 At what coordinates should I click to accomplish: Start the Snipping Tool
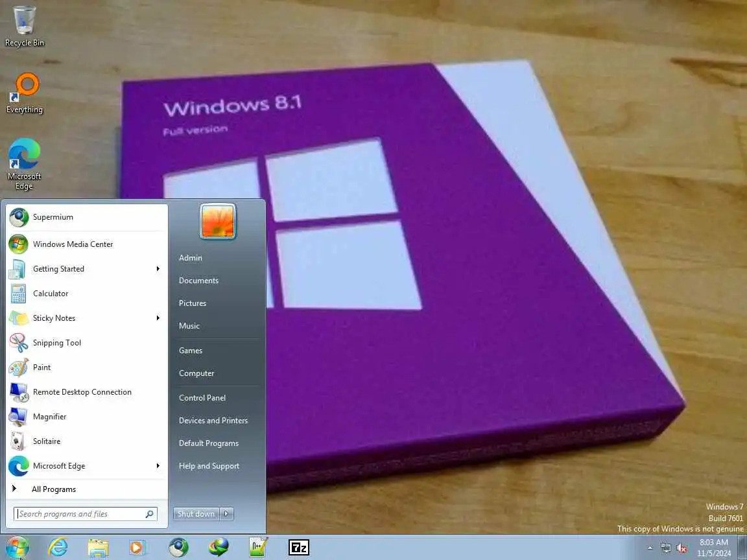[x=87, y=343]
